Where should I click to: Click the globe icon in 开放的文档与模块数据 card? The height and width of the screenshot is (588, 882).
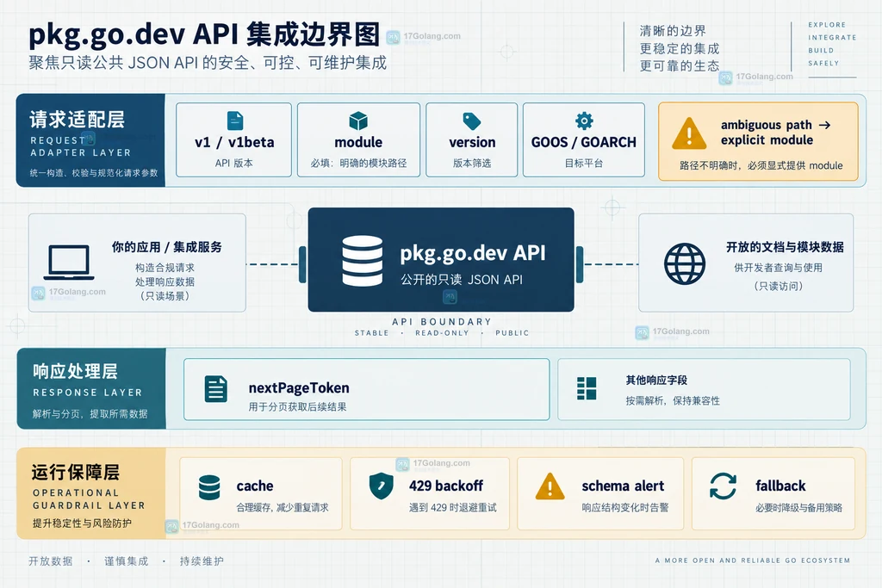click(x=685, y=263)
